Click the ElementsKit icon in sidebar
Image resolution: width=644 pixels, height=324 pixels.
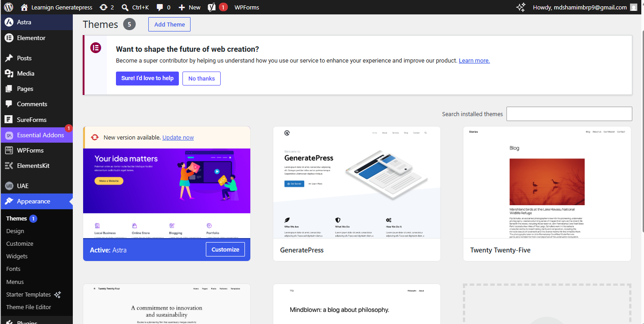[9, 166]
